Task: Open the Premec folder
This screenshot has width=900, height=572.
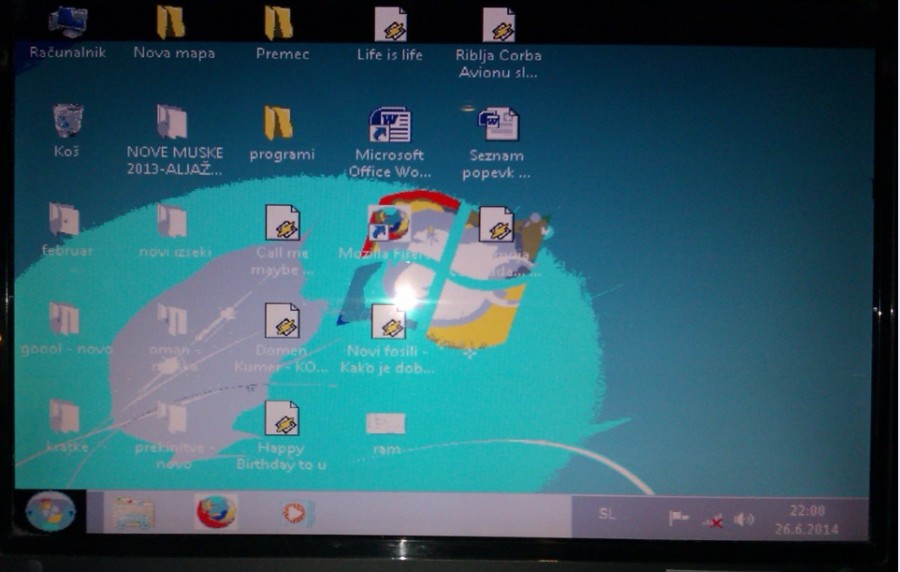Action: pos(281,22)
